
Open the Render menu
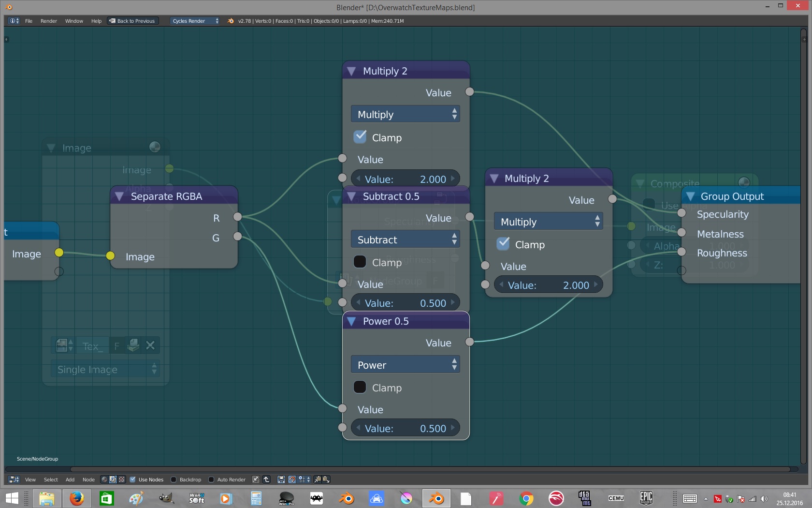(x=49, y=21)
